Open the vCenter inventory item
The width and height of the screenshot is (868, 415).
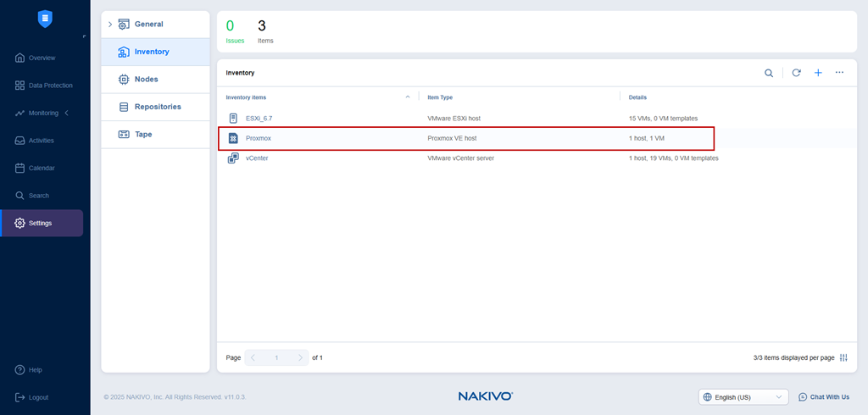(x=257, y=158)
